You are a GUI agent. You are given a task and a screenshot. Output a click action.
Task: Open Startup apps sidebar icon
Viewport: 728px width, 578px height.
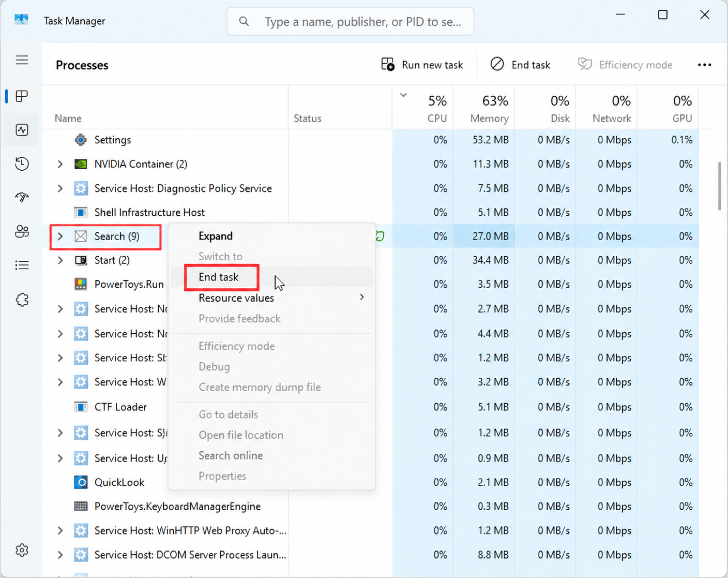22,197
